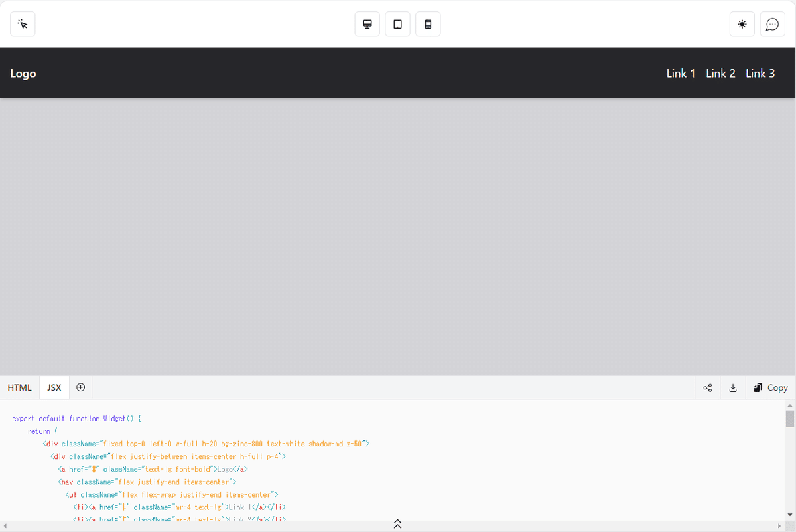796x532 pixels.
Task: Copy the widget code
Action: click(770, 387)
